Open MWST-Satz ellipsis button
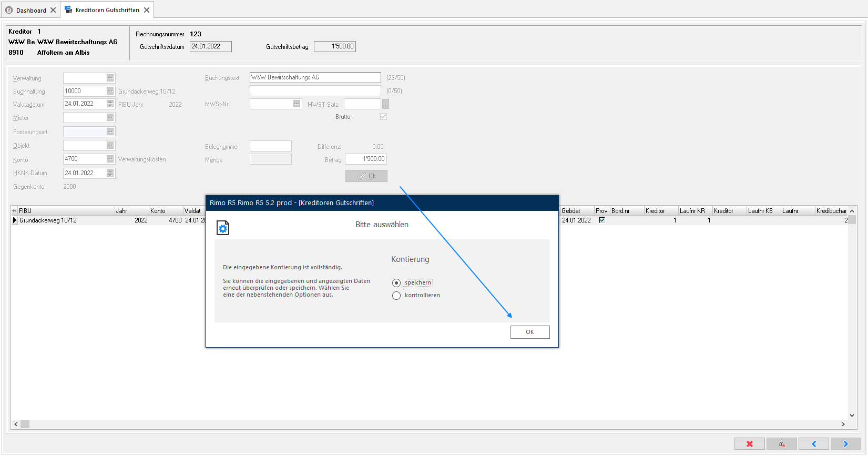Image resolution: width=868 pixels, height=456 pixels. [x=385, y=104]
